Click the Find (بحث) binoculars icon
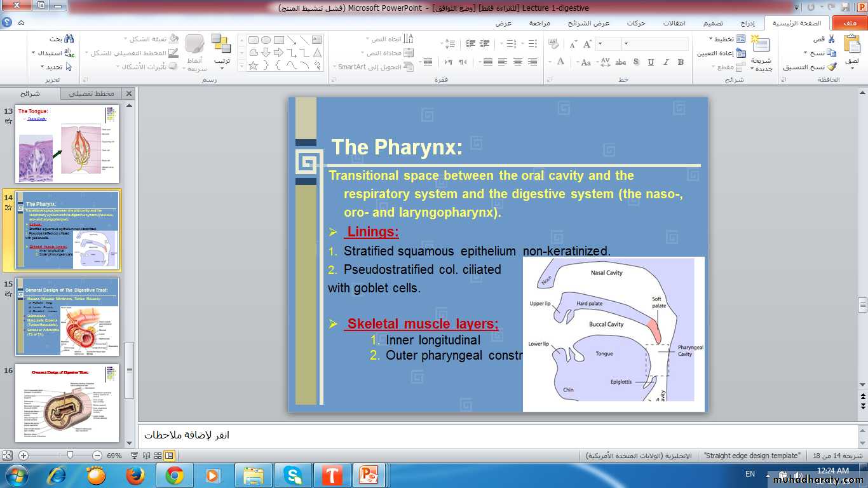The height and width of the screenshot is (488, 868). (69, 39)
